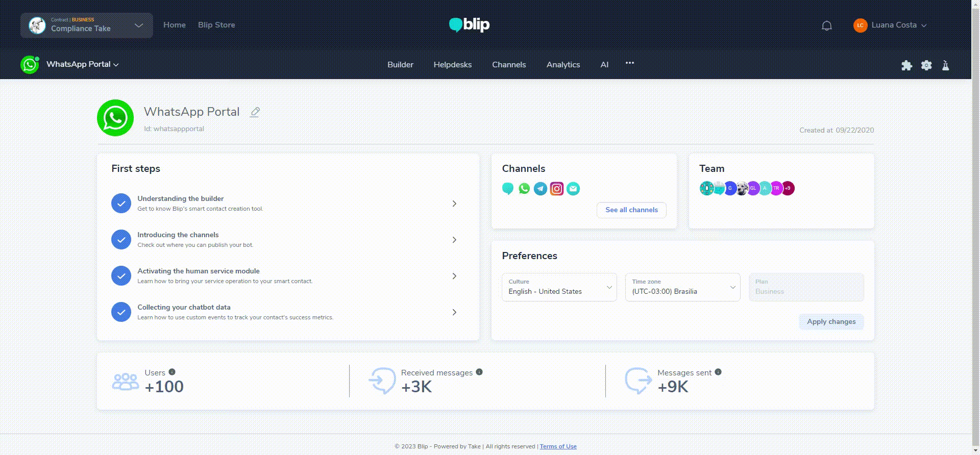Toggle Collecting your chatbot data checkmark

click(121, 312)
